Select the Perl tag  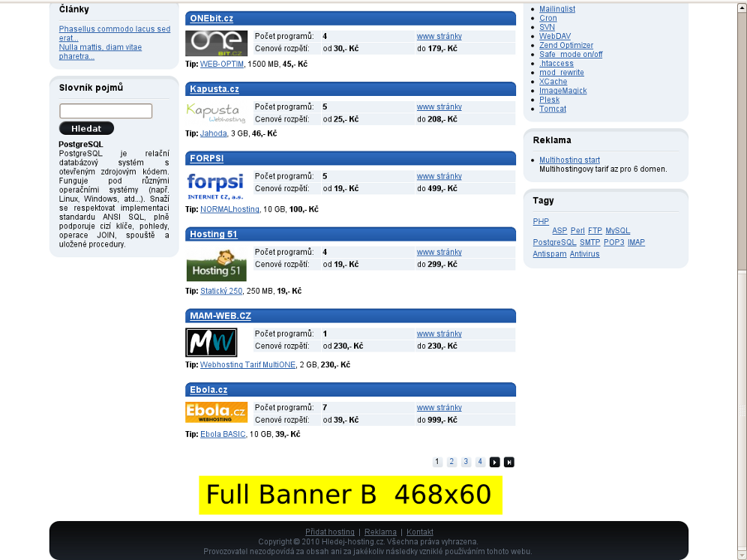577,230
